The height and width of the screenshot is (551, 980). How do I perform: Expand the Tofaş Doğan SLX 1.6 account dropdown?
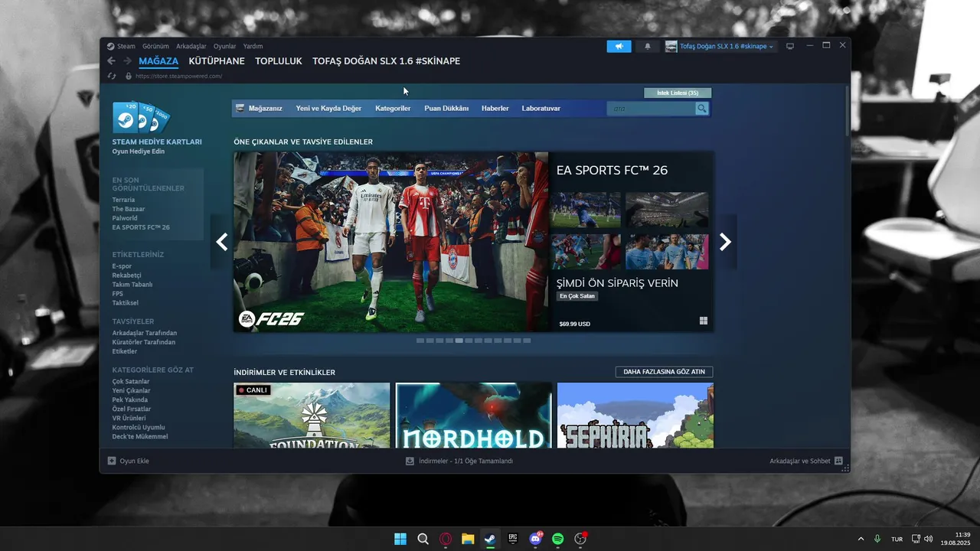720,47
